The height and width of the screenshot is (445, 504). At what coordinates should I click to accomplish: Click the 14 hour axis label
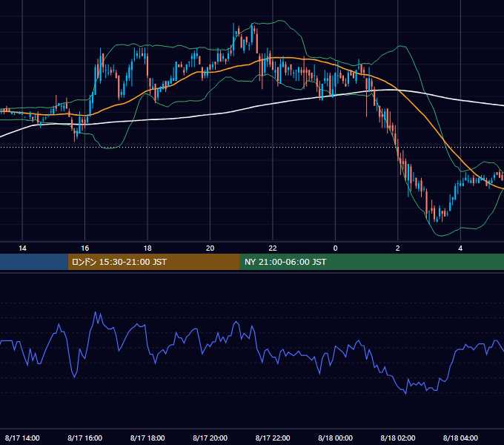(x=22, y=248)
